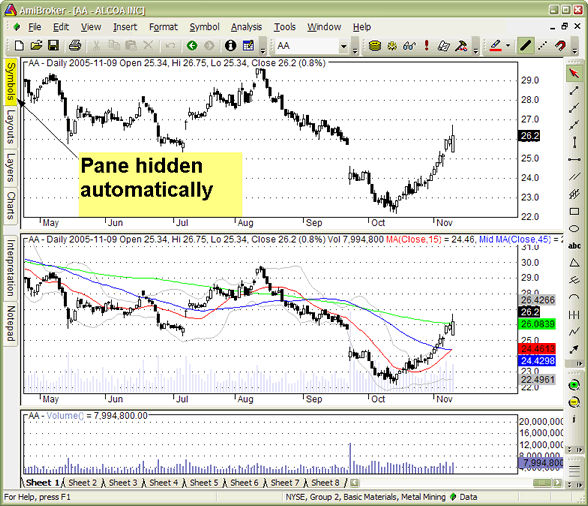Screen dimensions: 588x506
Task: Open the Analysis menu
Action: [246, 27]
